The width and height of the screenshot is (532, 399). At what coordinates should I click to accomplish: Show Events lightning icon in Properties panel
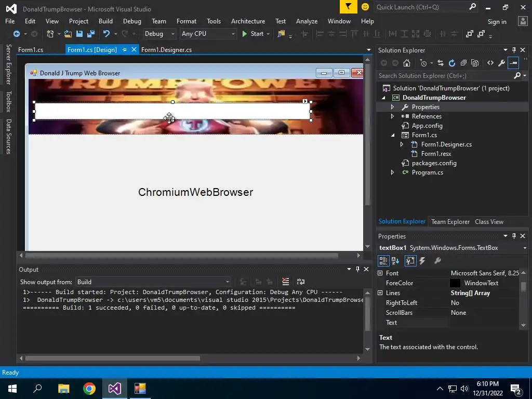coord(422,261)
